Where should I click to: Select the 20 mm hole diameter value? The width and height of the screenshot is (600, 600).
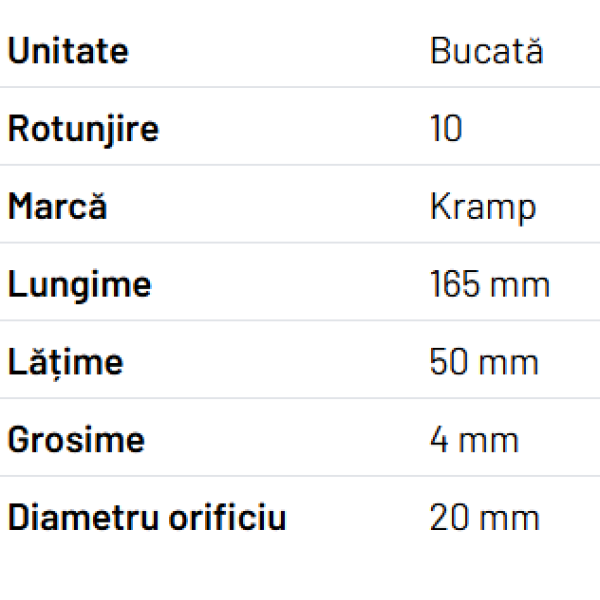tap(485, 518)
